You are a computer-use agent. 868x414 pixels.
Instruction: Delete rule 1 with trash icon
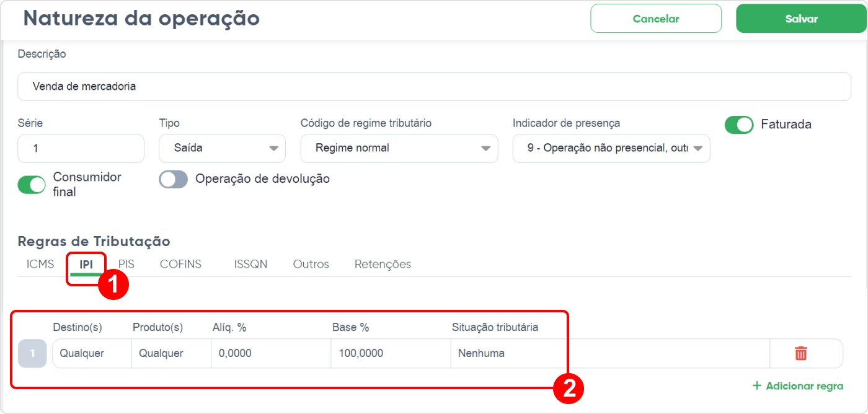tap(801, 353)
